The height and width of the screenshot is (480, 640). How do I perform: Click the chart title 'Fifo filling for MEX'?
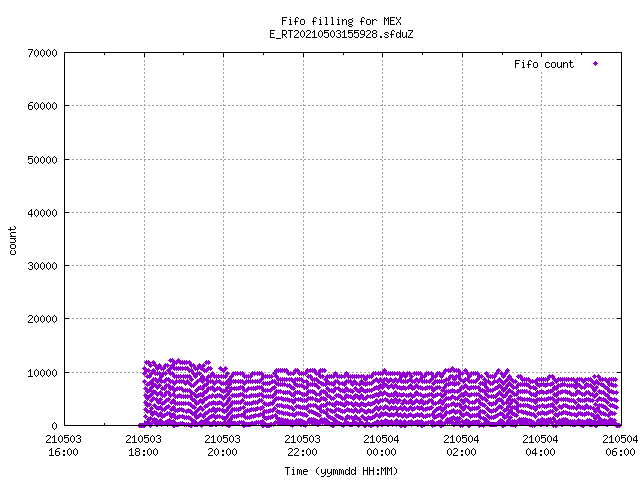click(341, 21)
